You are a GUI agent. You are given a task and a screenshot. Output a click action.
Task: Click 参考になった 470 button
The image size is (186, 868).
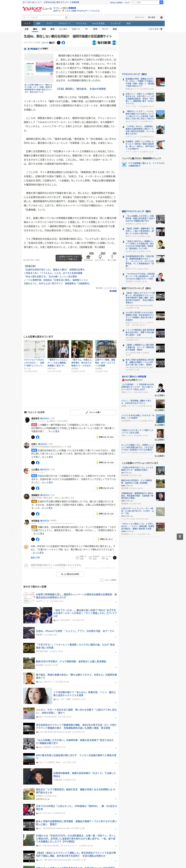(x=105, y=488)
